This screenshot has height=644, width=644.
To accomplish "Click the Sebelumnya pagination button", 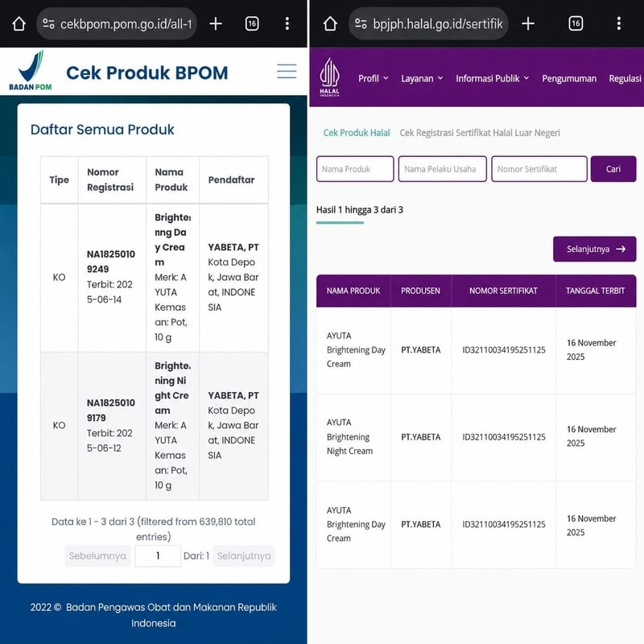I will pos(97,555).
